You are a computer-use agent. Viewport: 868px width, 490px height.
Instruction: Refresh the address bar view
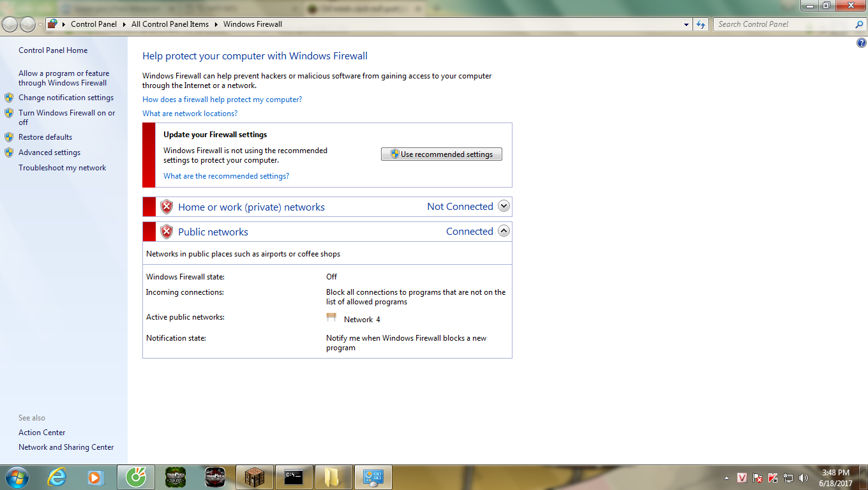pos(701,24)
